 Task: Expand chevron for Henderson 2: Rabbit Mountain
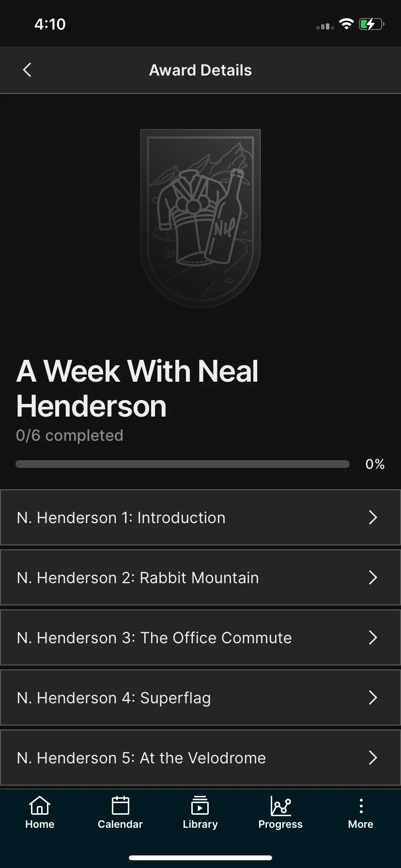(x=373, y=577)
